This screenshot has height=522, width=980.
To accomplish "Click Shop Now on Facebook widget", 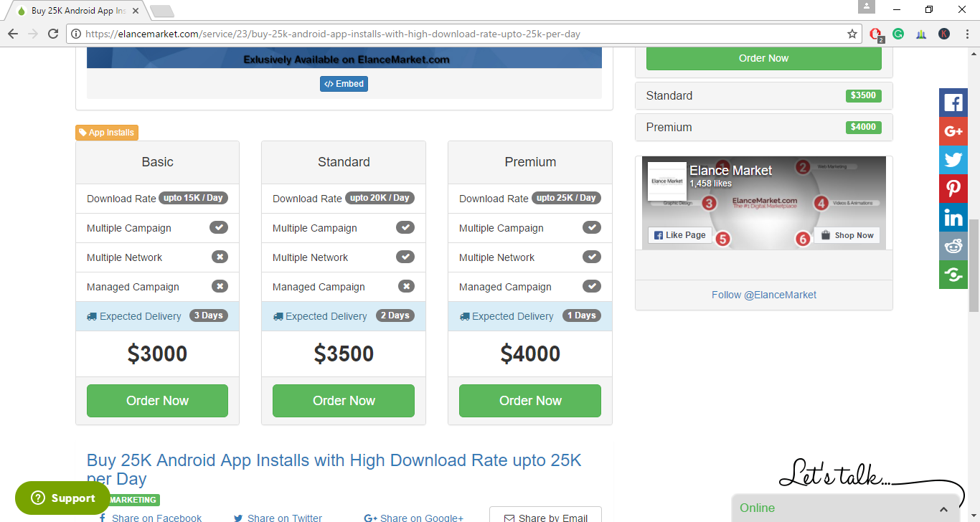I will (847, 235).
